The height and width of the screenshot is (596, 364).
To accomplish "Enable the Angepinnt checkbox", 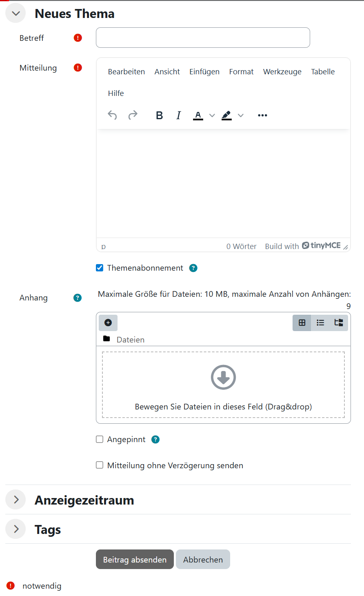I will [x=100, y=440].
